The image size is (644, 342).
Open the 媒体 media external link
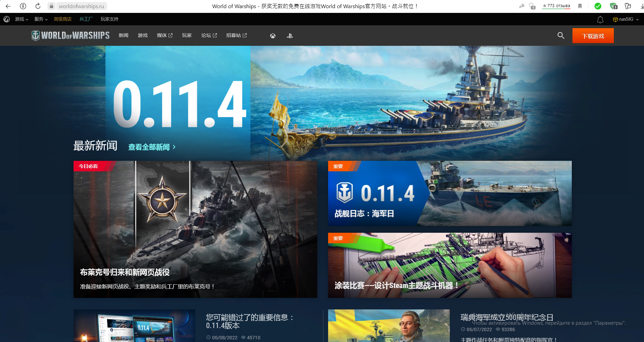coord(165,35)
